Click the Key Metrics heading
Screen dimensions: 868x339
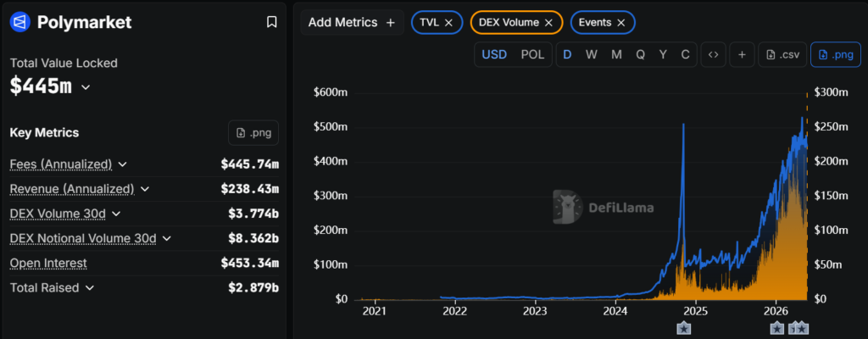point(44,133)
